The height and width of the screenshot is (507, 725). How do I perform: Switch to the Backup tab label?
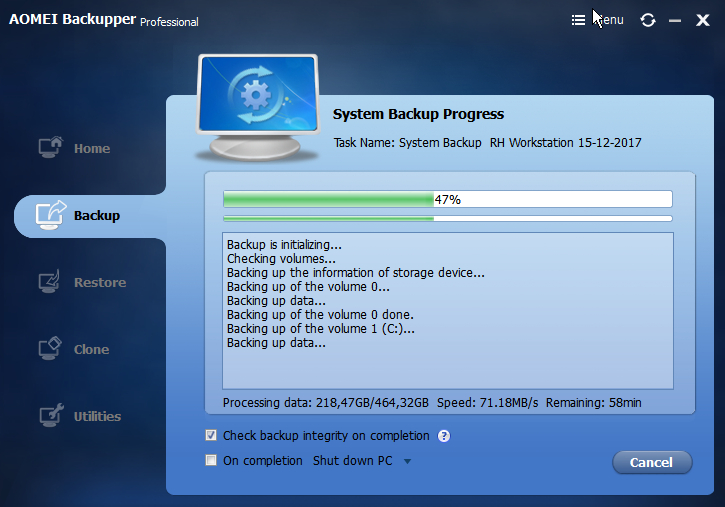coord(97,215)
